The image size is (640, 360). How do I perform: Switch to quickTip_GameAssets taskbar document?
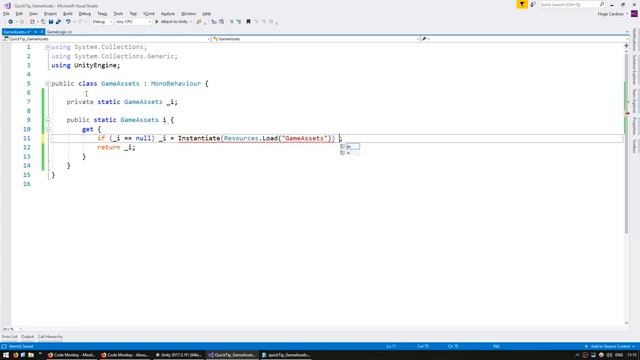click(x=286, y=355)
